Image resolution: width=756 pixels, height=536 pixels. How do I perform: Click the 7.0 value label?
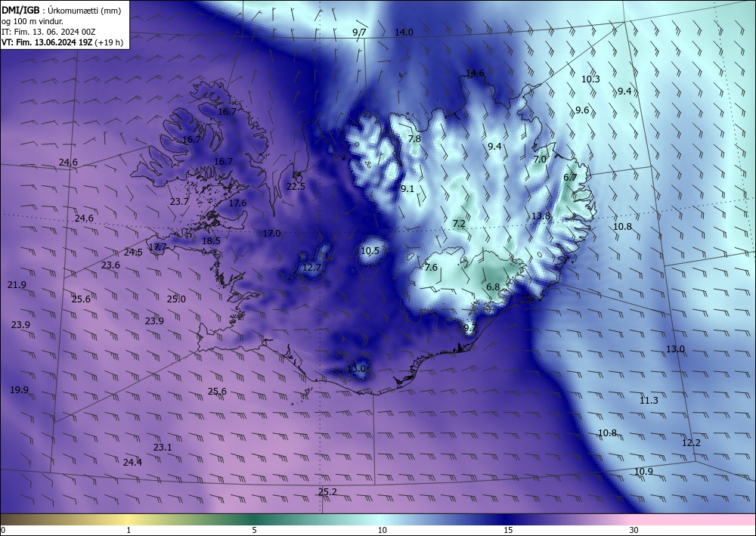[540, 159]
